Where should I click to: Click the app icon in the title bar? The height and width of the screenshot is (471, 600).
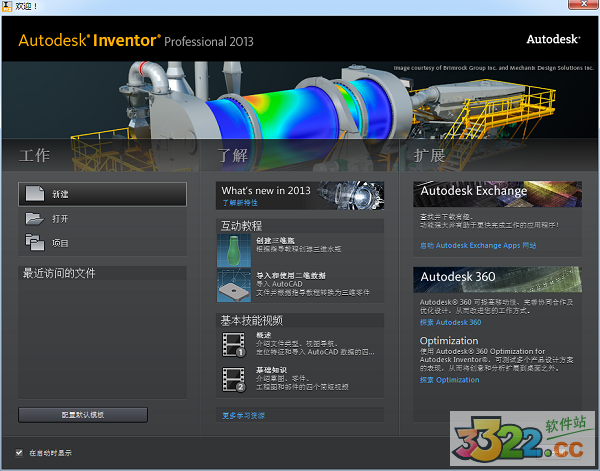pyautogui.click(x=7, y=6)
